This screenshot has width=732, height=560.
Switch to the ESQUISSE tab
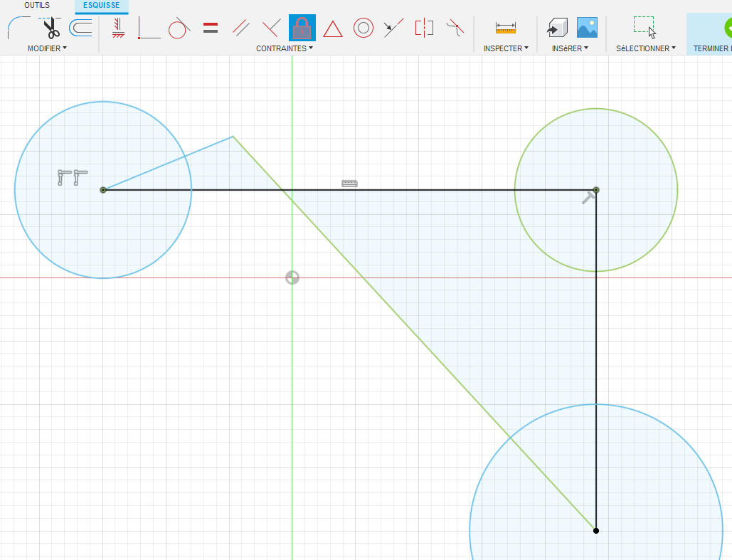[101, 5]
